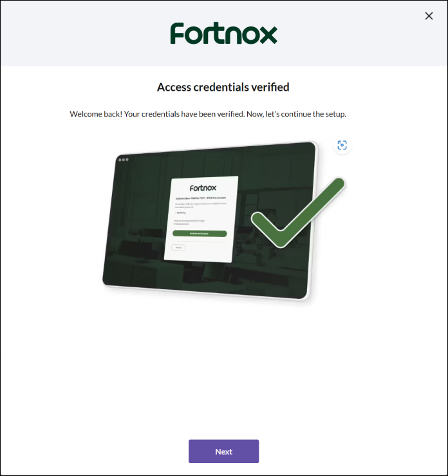Image resolution: width=448 pixels, height=476 pixels.
Task: Click bold title line in illustrated dialog
Action: pos(200,198)
